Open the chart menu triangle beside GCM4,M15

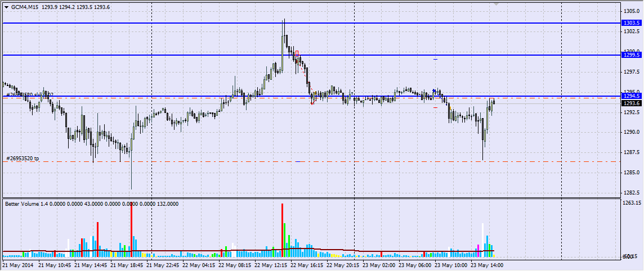(6, 7)
